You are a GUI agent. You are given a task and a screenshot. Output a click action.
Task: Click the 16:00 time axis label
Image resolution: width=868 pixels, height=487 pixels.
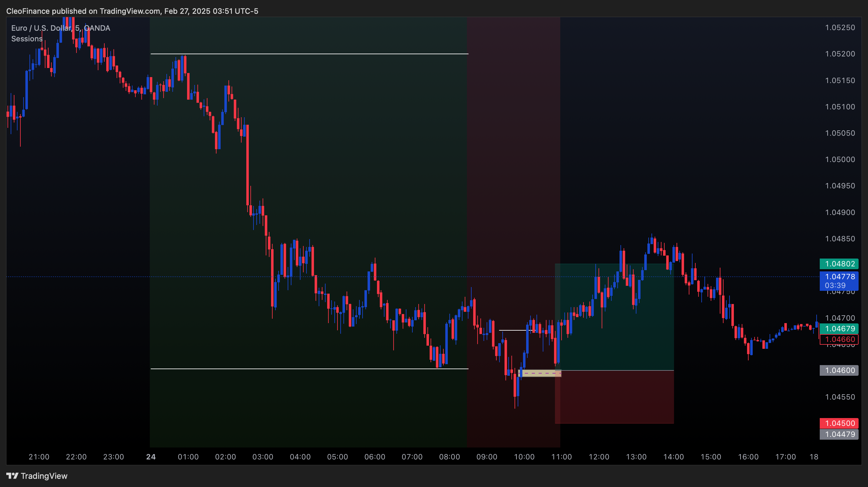click(748, 457)
